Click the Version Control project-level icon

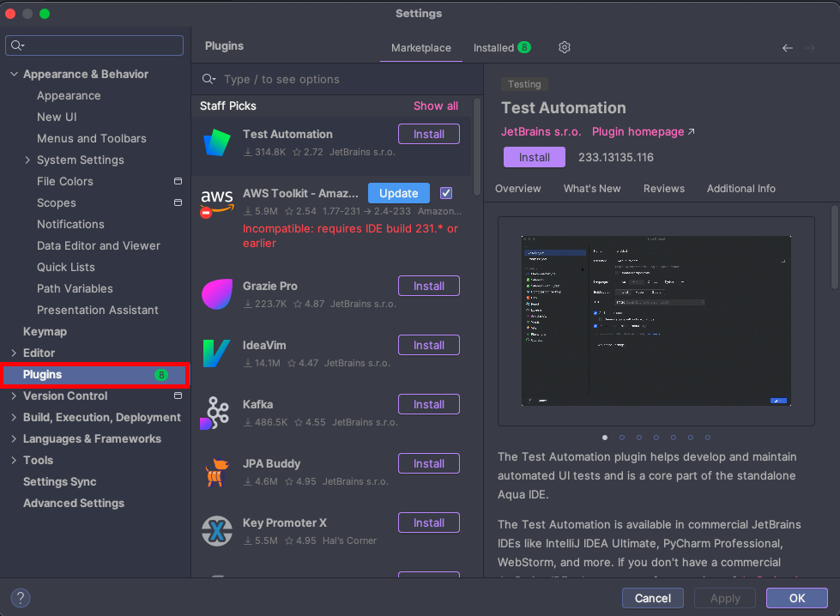(x=178, y=396)
